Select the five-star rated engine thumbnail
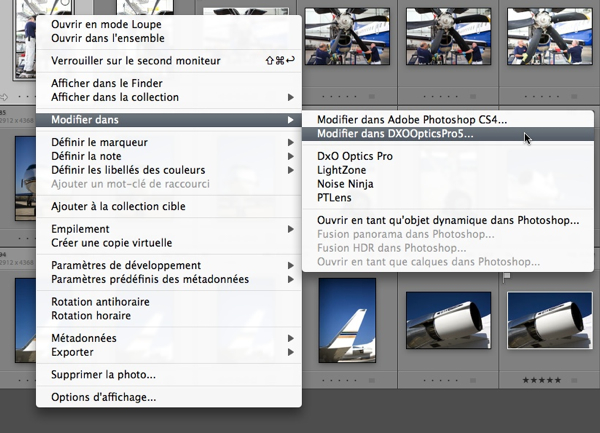 549,321
